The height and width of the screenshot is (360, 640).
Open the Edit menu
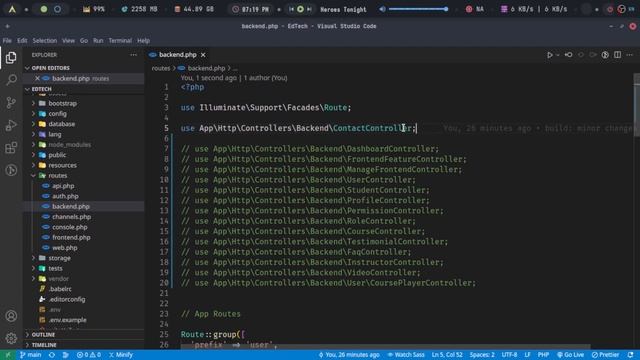tap(22, 40)
